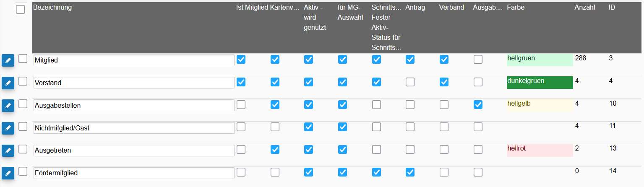644x187 pixels.
Task: Click the Anzahl column header
Action: pyautogui.click(x=585, y=8)
